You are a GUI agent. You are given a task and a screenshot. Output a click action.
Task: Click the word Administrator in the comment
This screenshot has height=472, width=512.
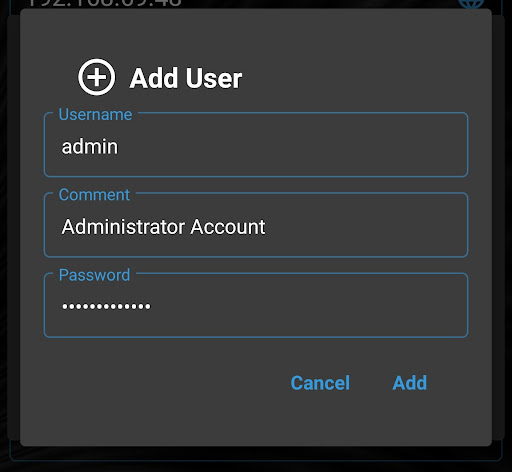point(123,227)
